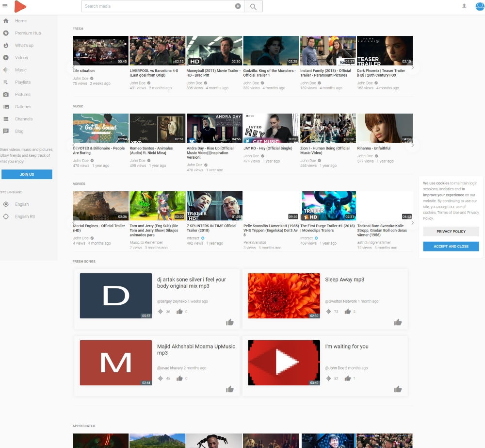This screenshot has height=448, width=485.
Task: Click small thumbs-up on I'm waiting for you
Action: click(348, 378)
